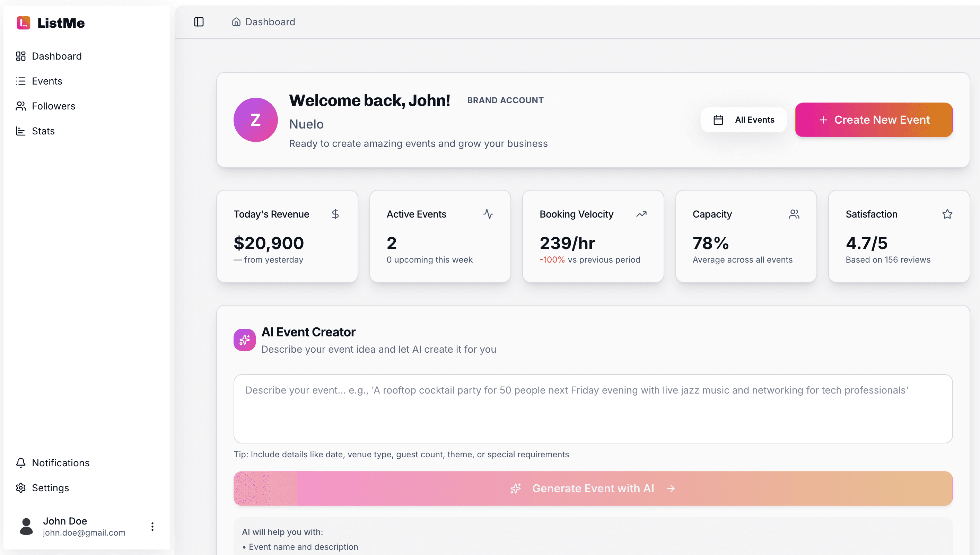Click the AI Event Creator sparkle icon
The image size is (980, 555).
click(x=244, y=339)
